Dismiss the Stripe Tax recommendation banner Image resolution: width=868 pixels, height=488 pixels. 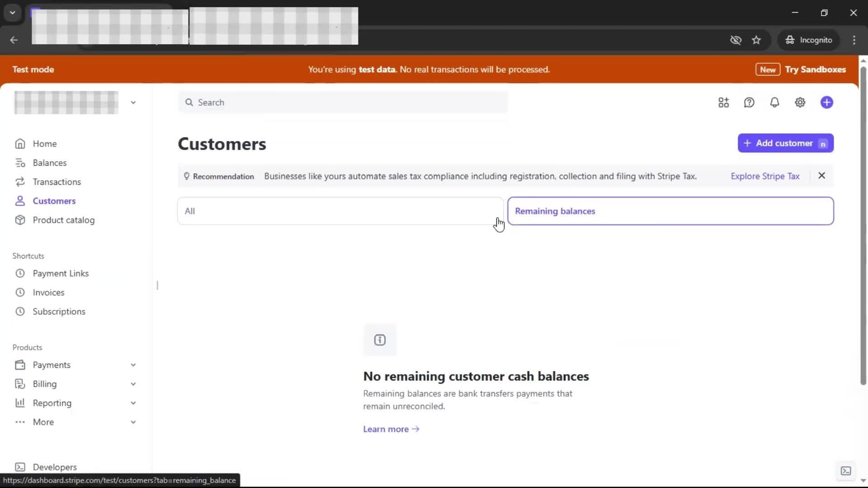(x=821, y=176)
